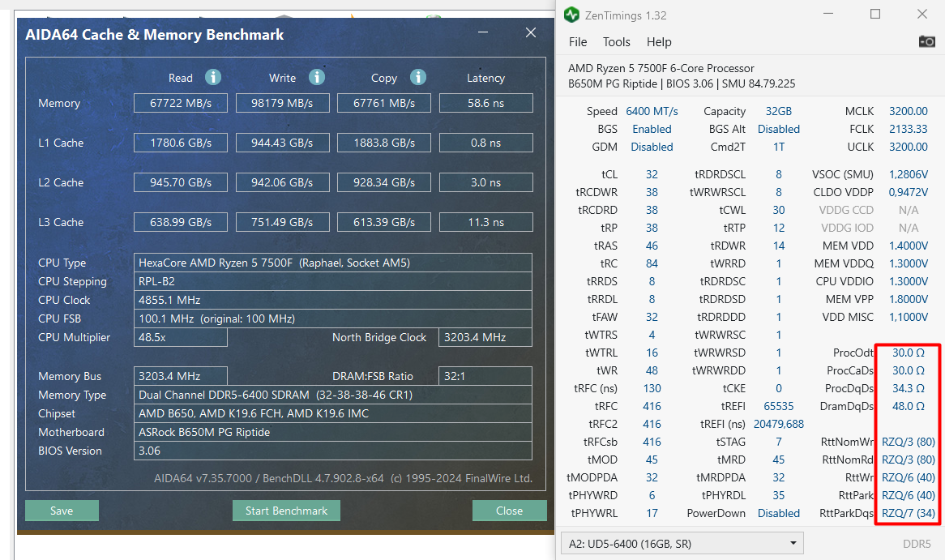Click the Write info icon in AIDA64

click(317, 77)
